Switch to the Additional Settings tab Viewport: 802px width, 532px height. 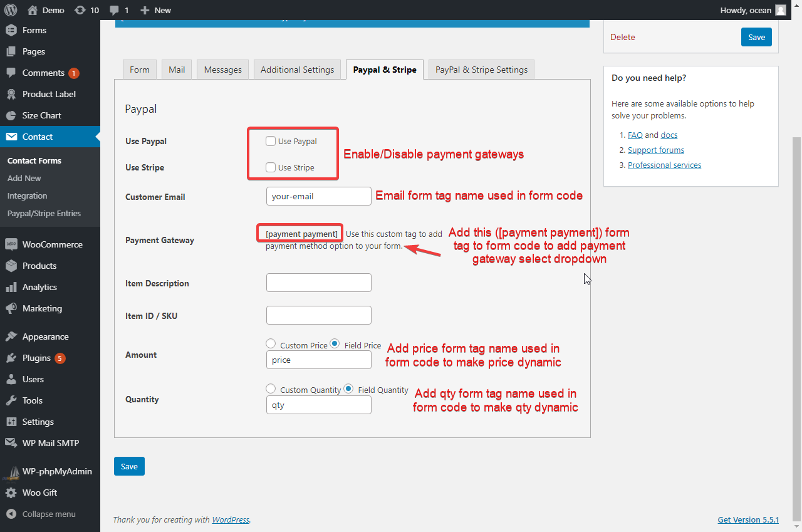(298, 70)
